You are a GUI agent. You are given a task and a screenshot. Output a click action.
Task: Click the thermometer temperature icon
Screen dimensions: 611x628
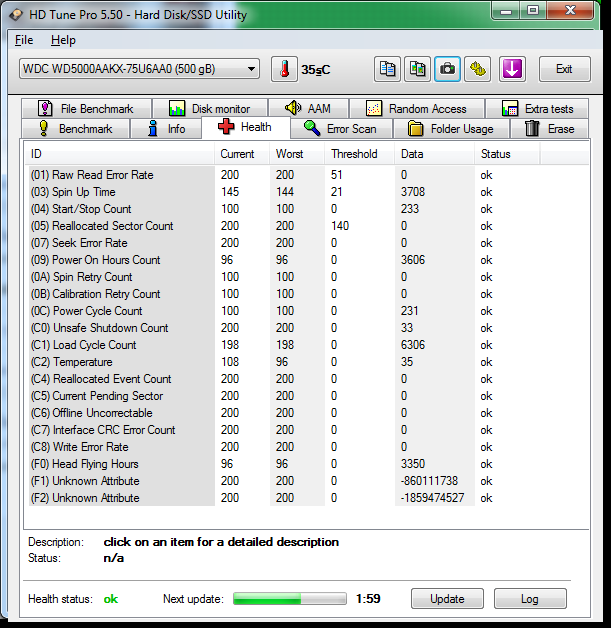pyautogui.click(x=284, y=69)
